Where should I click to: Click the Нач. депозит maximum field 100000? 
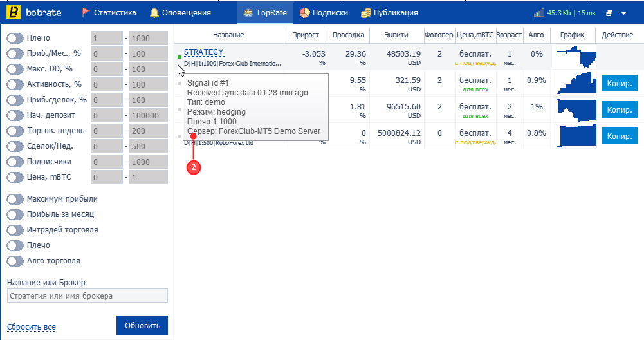point(148,115)
